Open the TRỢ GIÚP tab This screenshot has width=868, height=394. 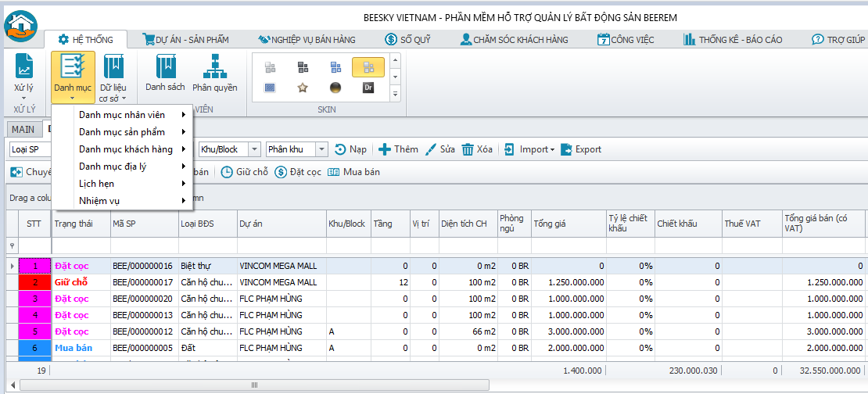click(838, 40)
